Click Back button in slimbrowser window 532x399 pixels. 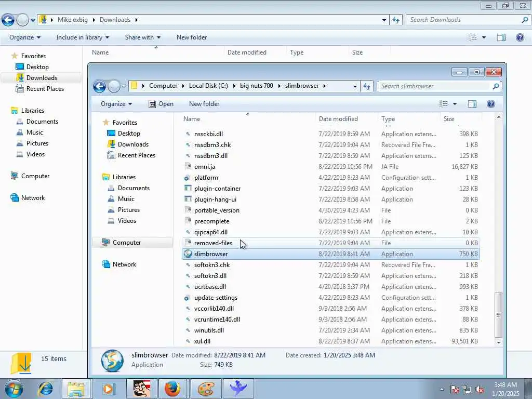coord(99,86)
